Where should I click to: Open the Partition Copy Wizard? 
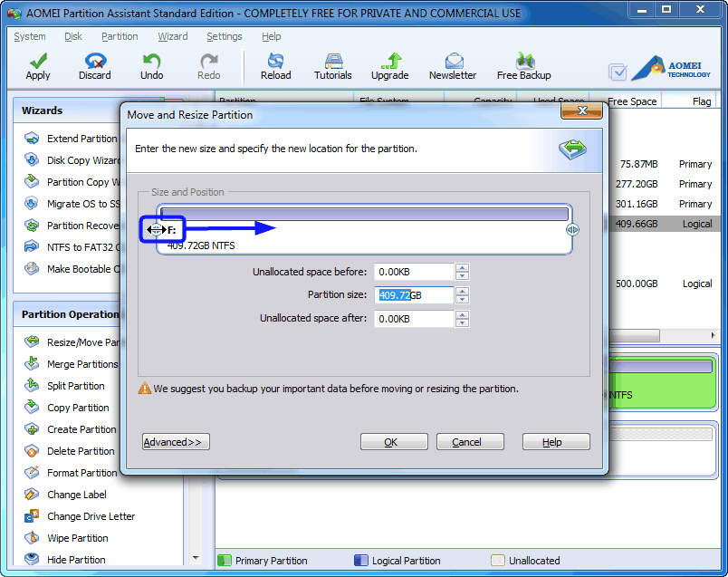83,182
